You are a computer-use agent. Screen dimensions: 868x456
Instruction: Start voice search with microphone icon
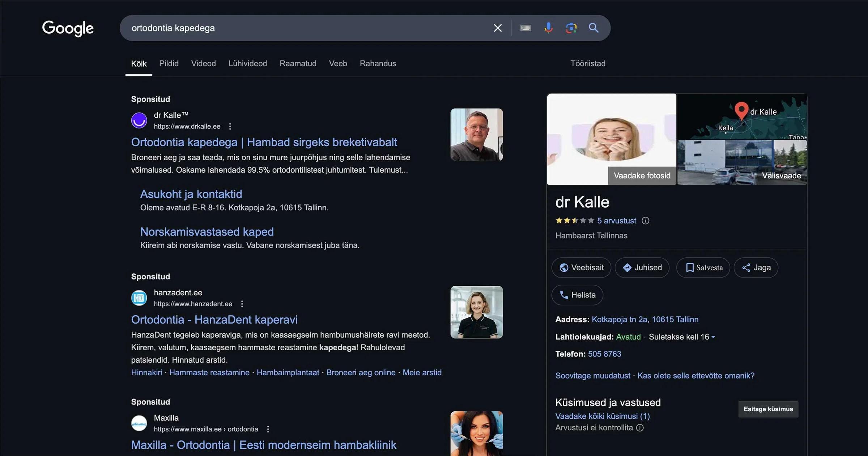tap(548, 28)
